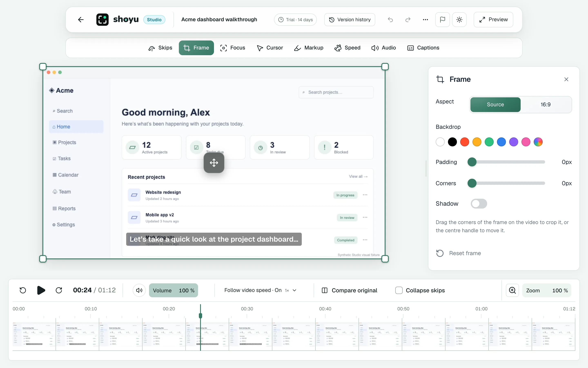
Task: Close the Frame panel
Action: (x=566, y=79)
